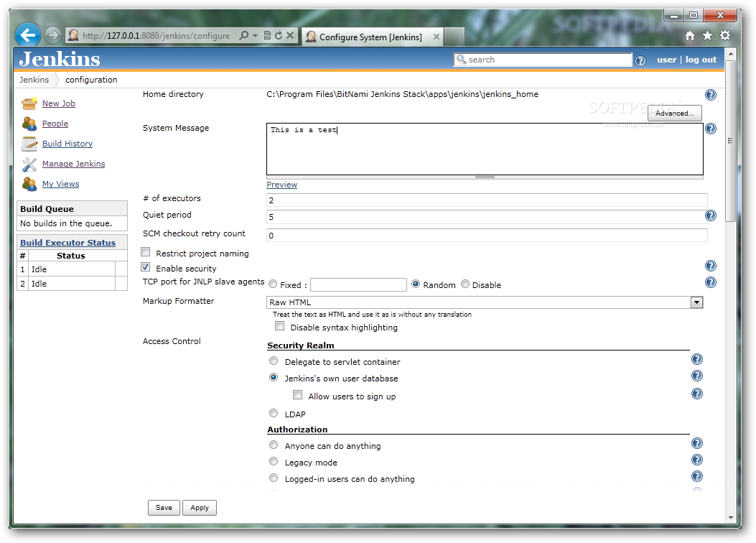Open the Favorites star icon
This screenshot has height=543, width=756.
707,36
